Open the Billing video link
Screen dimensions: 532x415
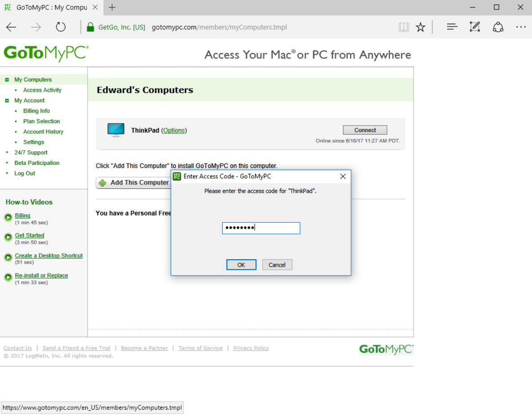[22, 216]
